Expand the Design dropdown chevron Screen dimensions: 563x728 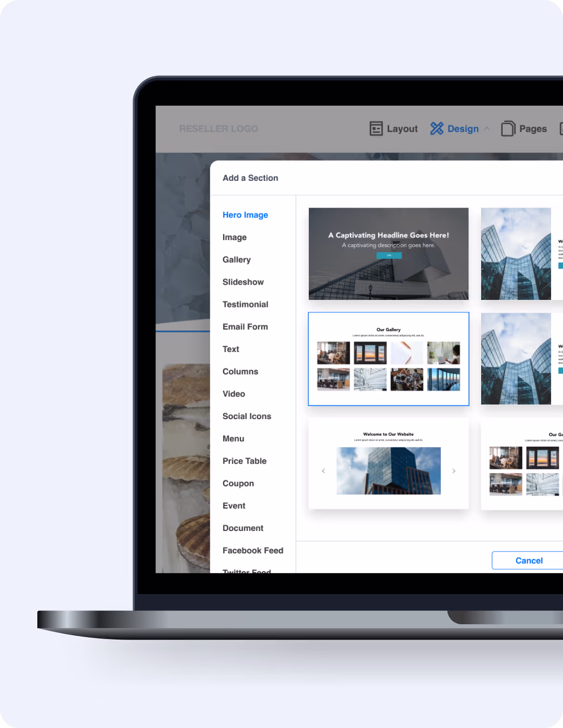pos(487,129)
